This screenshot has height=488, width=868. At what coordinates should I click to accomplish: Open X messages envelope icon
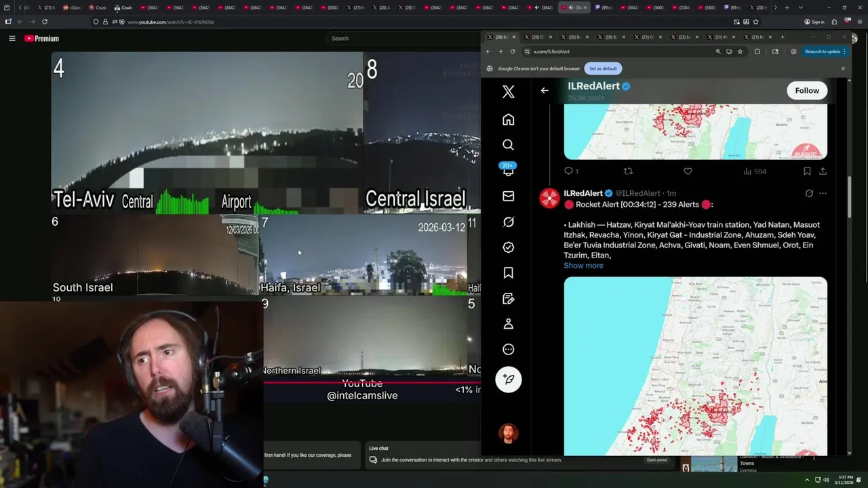pyautogui.click(x=508, y=196)
